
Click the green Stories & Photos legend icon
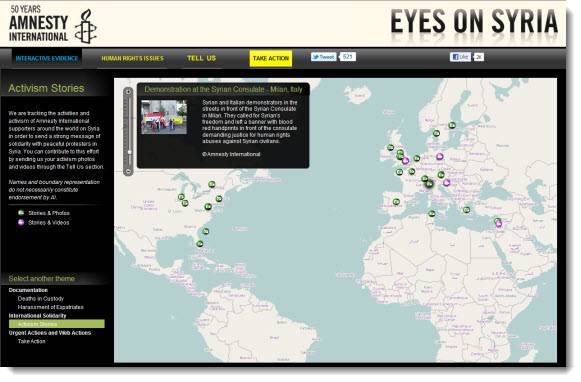pos(21,213)
